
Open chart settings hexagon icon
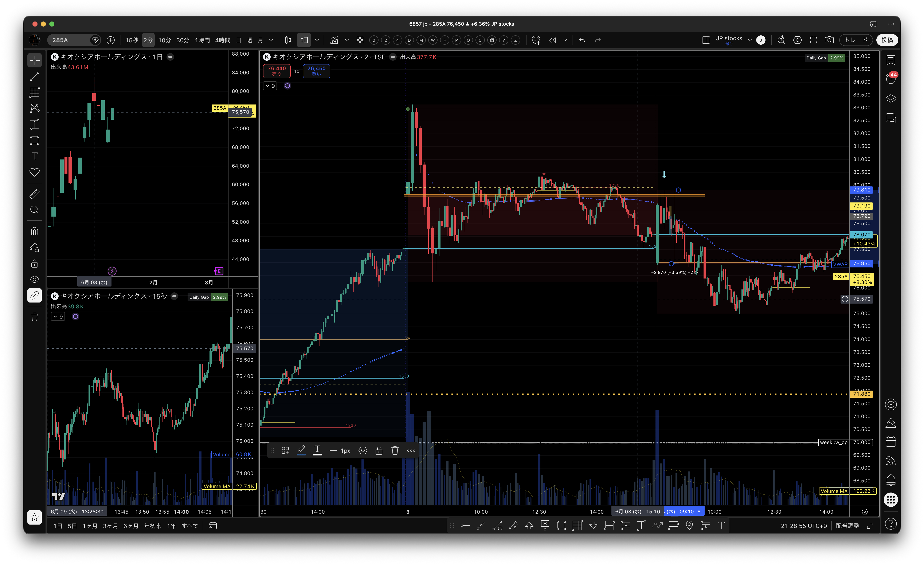coord(798,40)
